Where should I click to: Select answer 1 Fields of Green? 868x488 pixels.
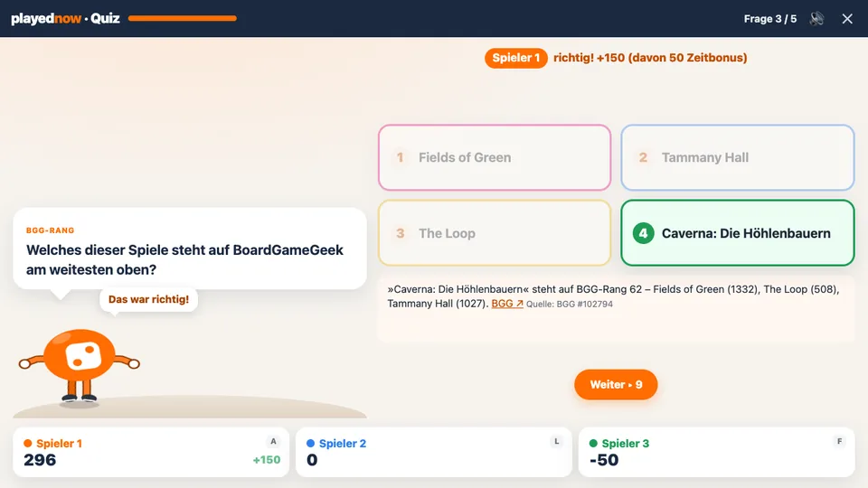[x=495, y=157]
